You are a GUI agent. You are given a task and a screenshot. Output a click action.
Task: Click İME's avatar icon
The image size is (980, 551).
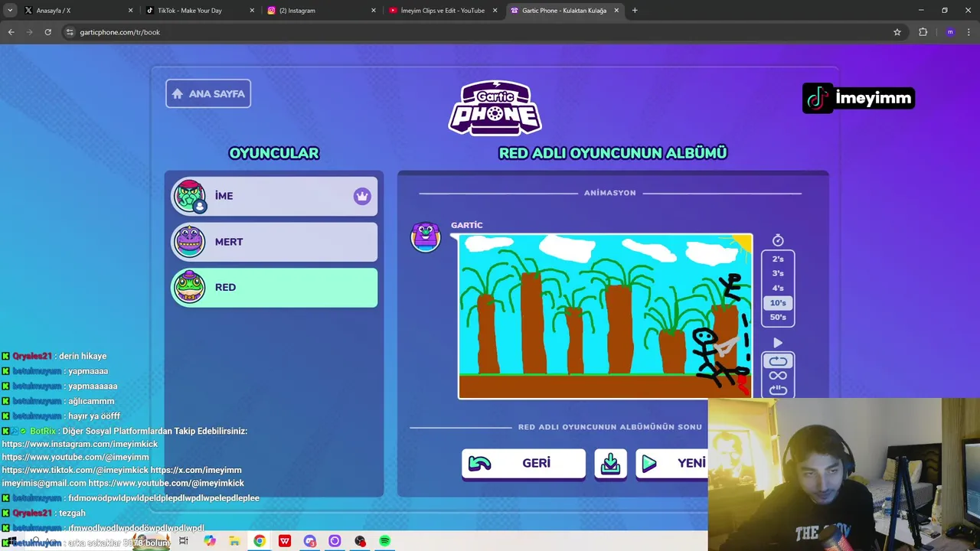pyautogui.click(x=189, y=196)
